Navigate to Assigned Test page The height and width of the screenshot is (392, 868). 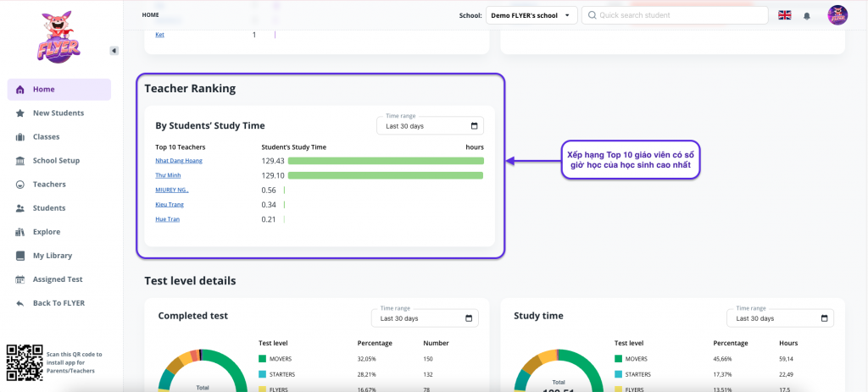point(57,279)
